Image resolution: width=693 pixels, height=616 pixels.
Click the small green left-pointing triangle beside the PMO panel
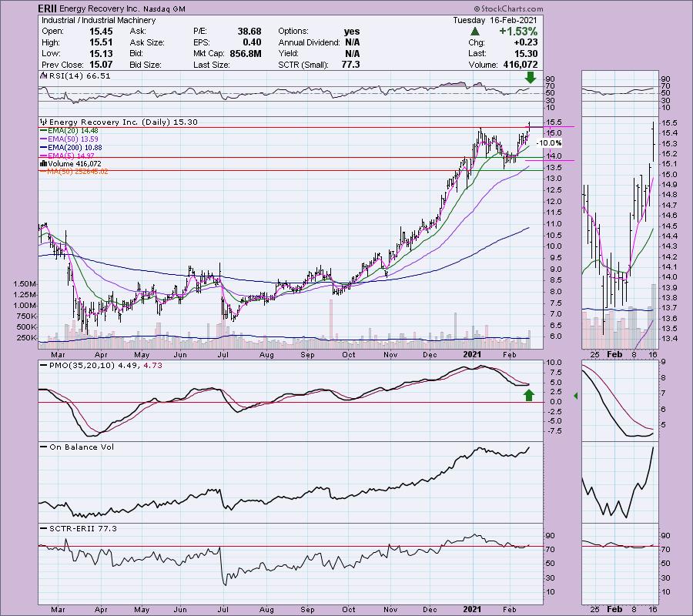click(575, 396)
